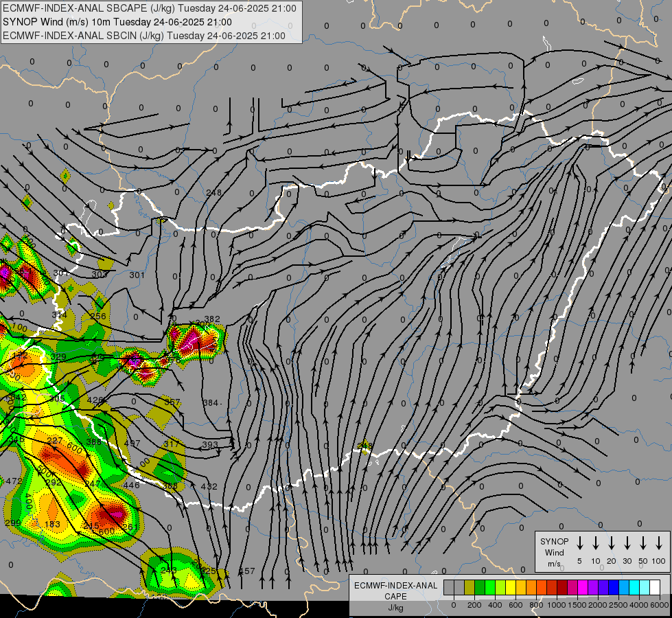Click the map value '299'
This screenshot has height=618, width=672.
pyautogui.click(x=13, y=523)
